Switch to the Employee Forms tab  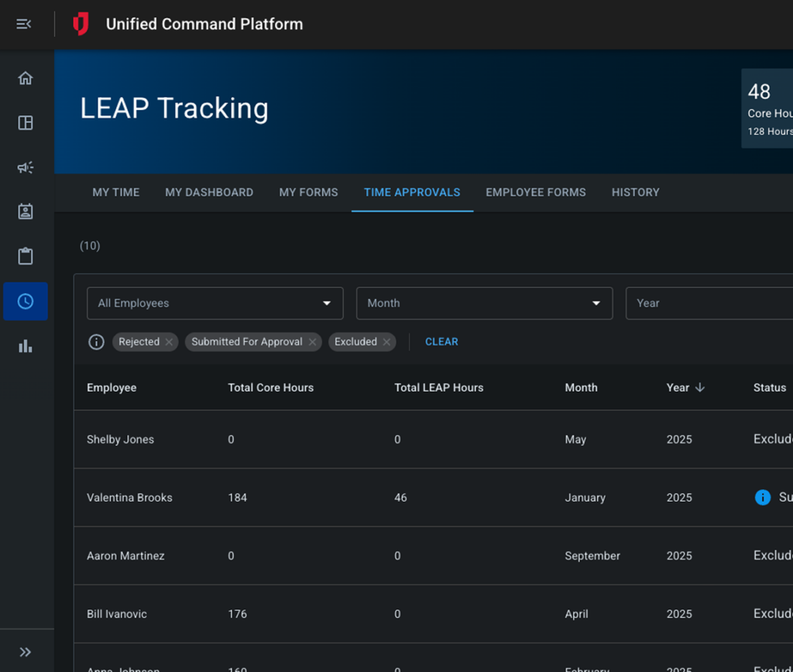(536, 193)
